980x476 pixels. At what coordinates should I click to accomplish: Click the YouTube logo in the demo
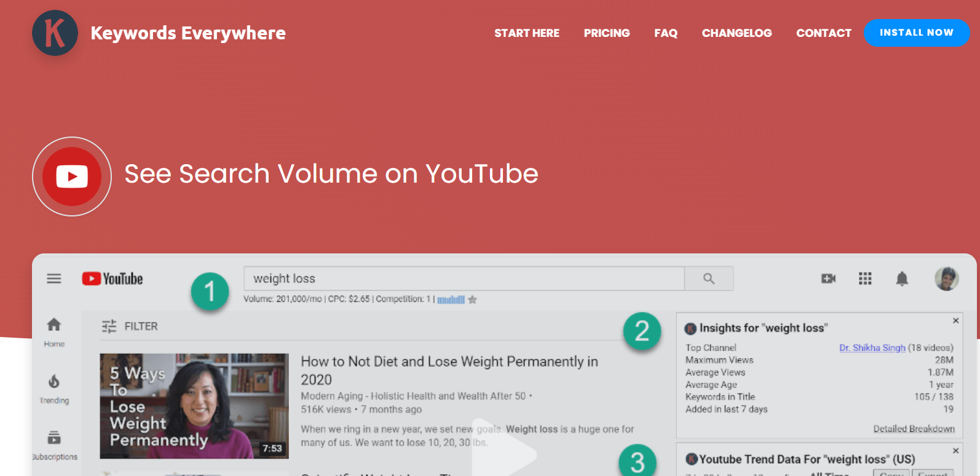(113, 279)
